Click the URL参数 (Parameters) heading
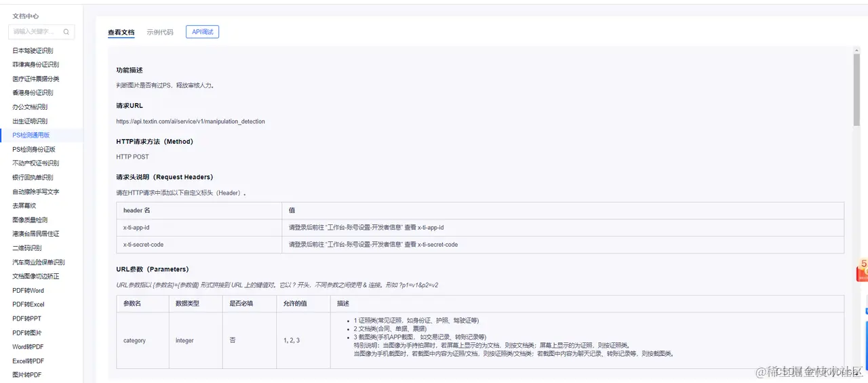This screenshot has height=383, width=868. click(x=153, y=269)
